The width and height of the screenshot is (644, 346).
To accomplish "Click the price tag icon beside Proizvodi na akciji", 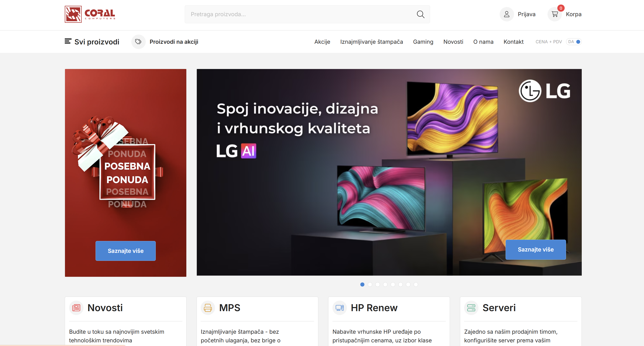I will tap(138, 42).
